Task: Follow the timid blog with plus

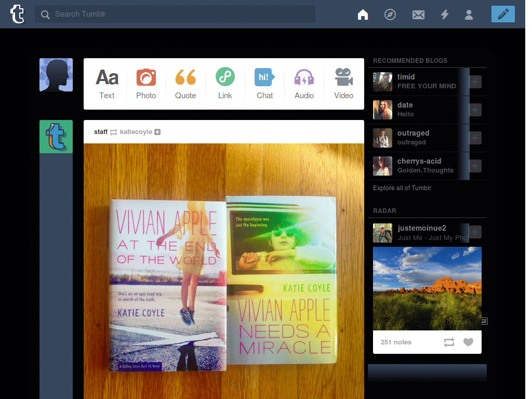Action: coord(475,82)
